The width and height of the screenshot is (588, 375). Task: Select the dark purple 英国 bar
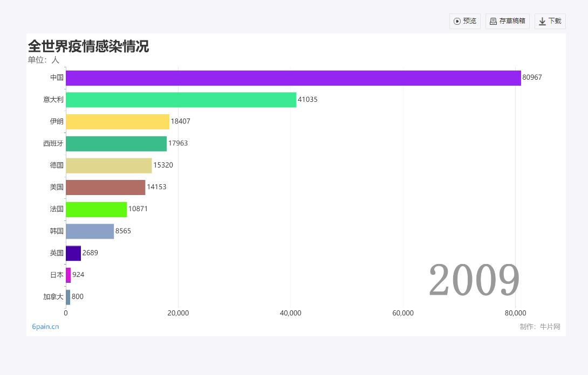point(73,253)
